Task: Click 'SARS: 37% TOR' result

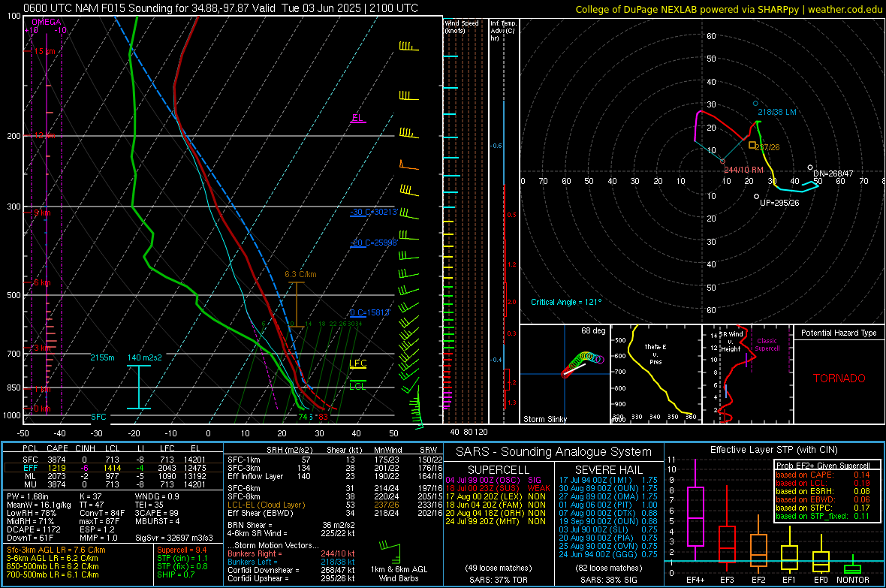Action: [x=499, y=580]
